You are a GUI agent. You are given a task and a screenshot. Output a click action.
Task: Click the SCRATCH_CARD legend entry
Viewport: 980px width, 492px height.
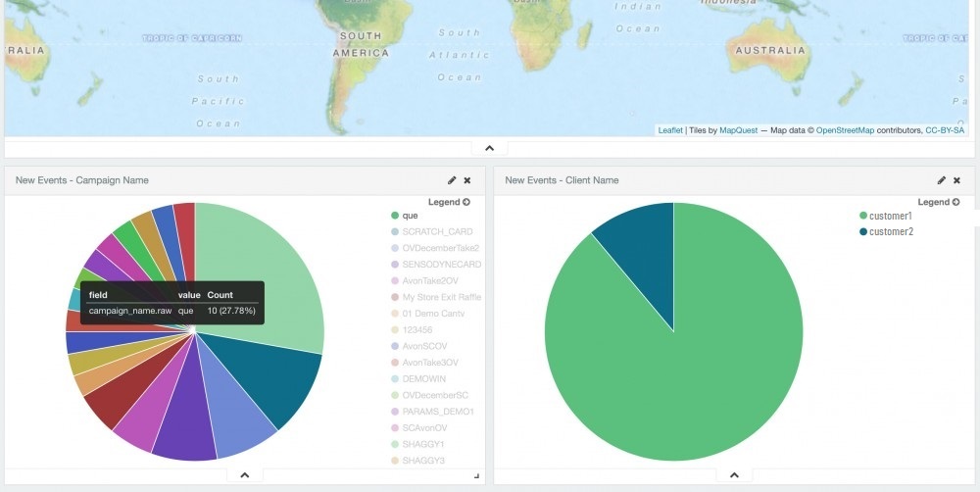(436, 232)
